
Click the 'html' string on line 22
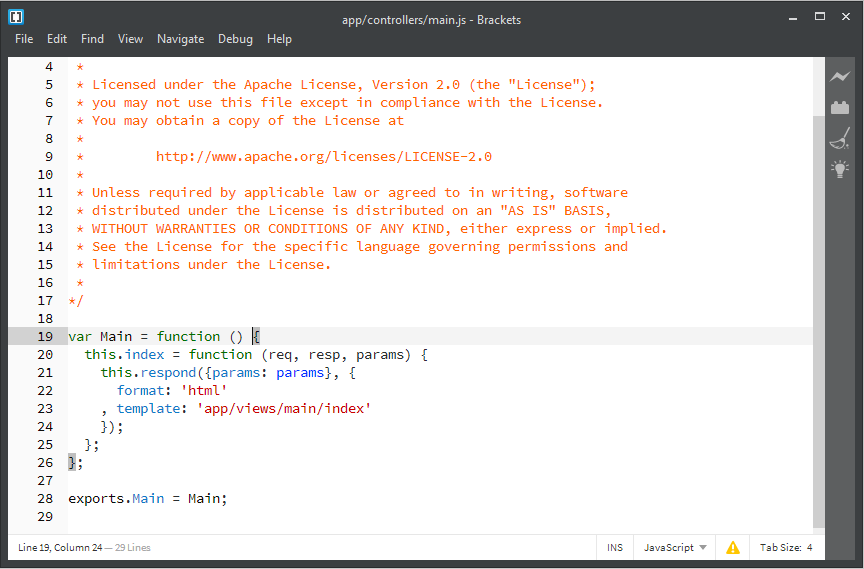204,391
